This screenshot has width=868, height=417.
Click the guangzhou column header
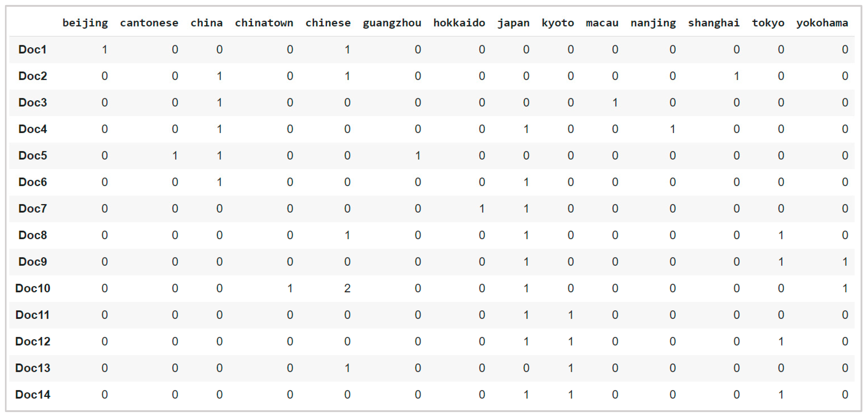pyautogui.click(x=392, y=23)
